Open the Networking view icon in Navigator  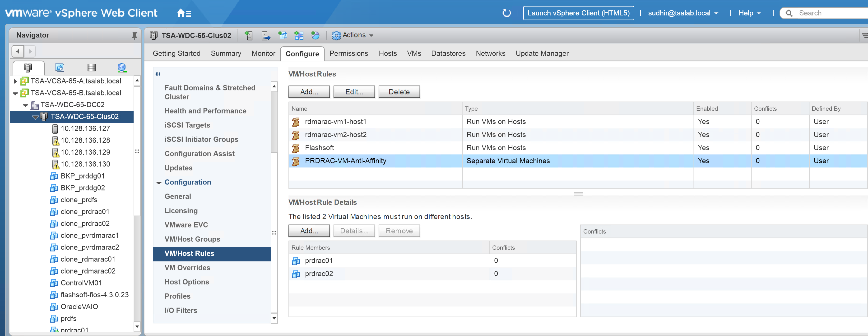point(122,67)
